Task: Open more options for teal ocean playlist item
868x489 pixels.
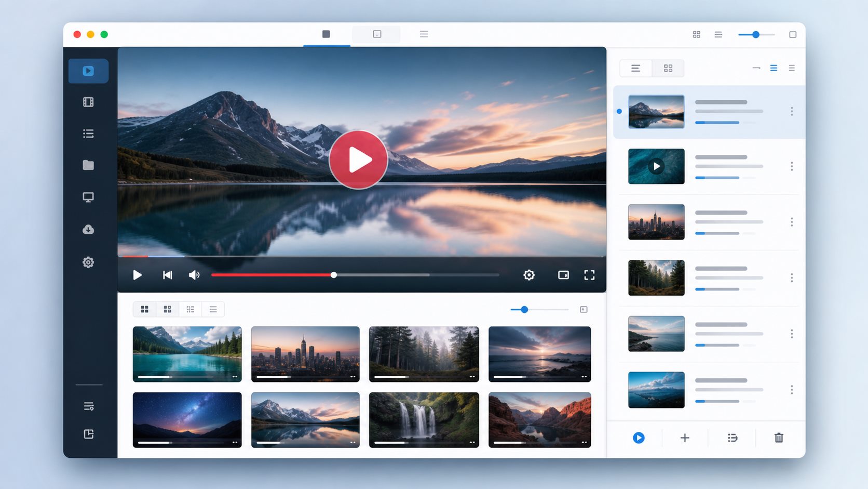Action: coord(792,166)
